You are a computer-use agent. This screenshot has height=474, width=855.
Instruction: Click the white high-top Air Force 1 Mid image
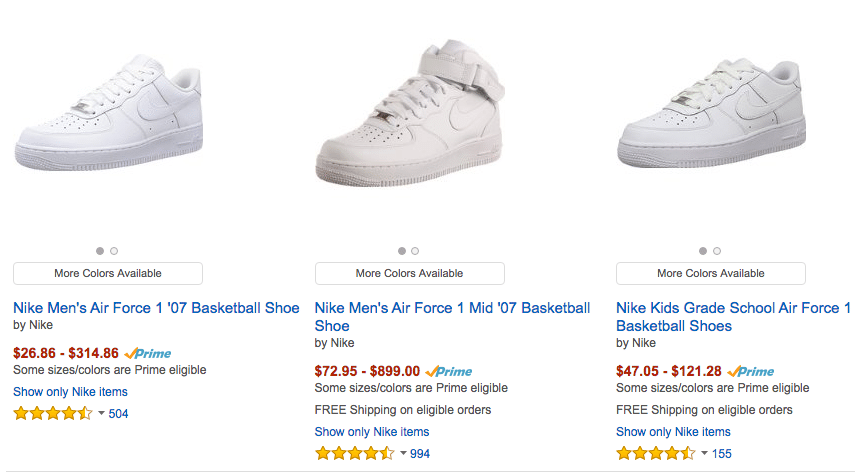(410, 113)
